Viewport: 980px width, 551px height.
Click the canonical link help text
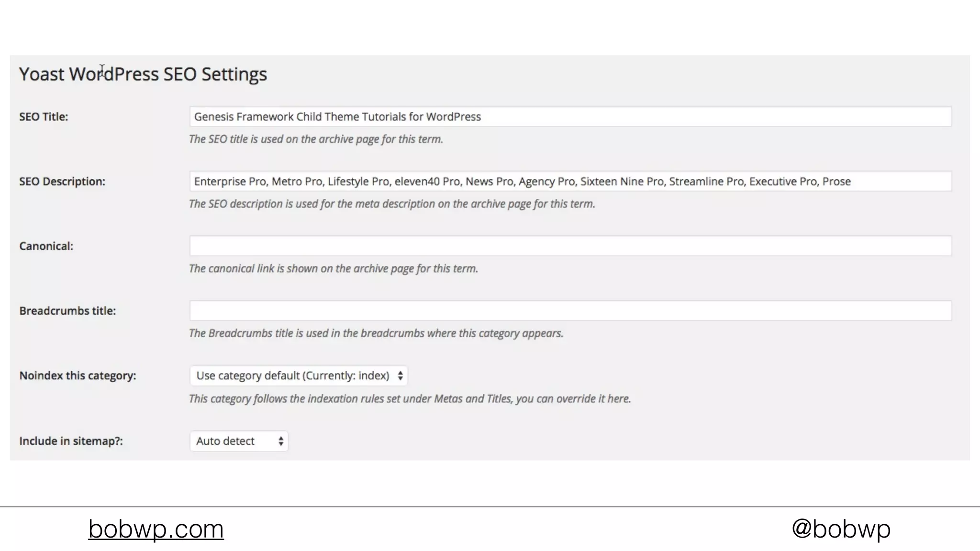click(x=334, y=268)
